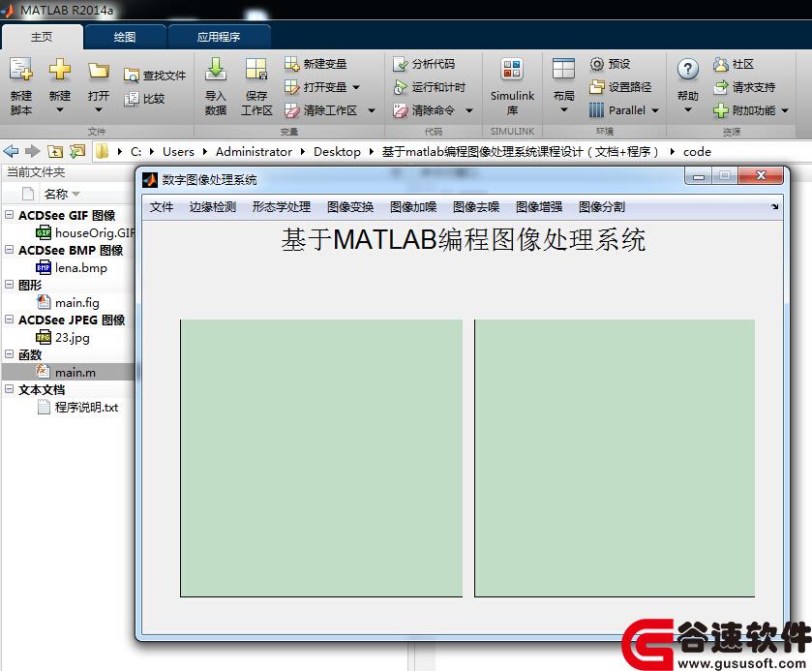Open the 图像增强 menu

pyautogui.click(x=538, y=207)
